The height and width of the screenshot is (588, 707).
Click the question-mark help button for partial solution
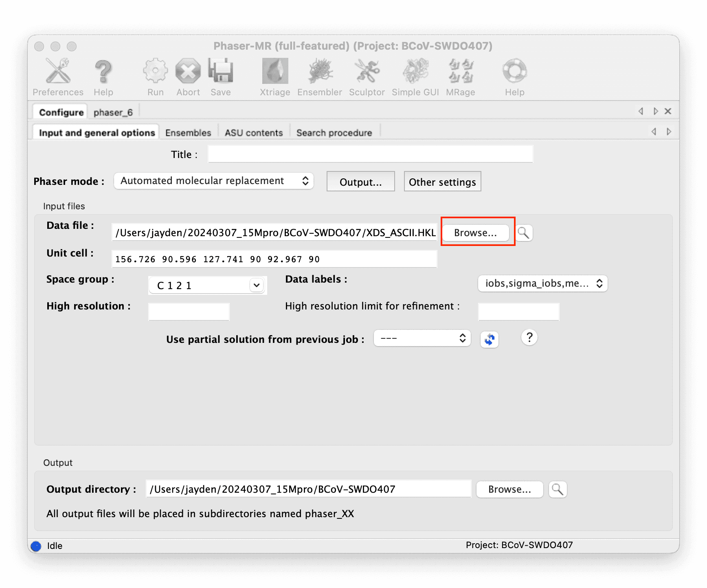click(x=529, y=338)
